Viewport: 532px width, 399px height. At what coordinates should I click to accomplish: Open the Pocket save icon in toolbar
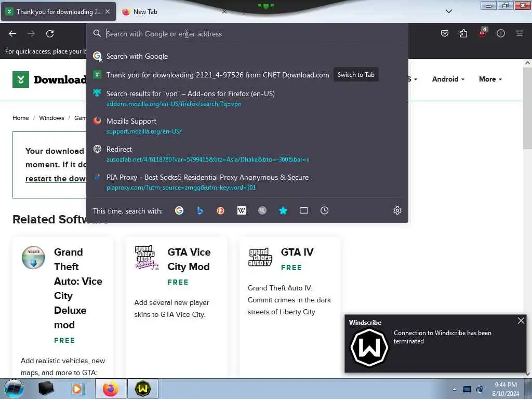(x=445, y=33)
